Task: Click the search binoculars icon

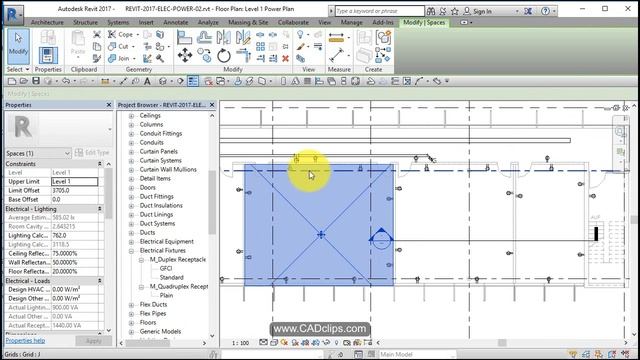Action: pos(431,11)
